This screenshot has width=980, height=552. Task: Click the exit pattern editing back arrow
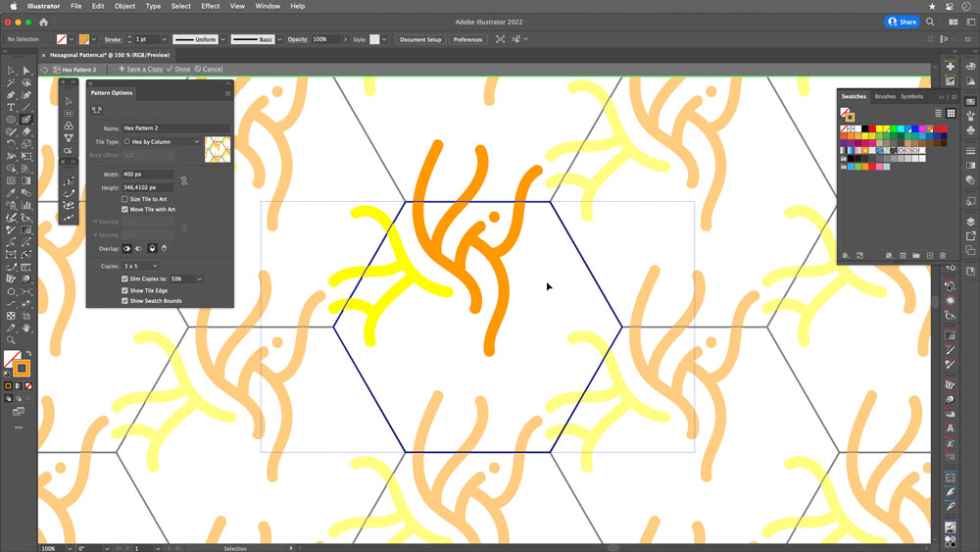click(44, 70)
